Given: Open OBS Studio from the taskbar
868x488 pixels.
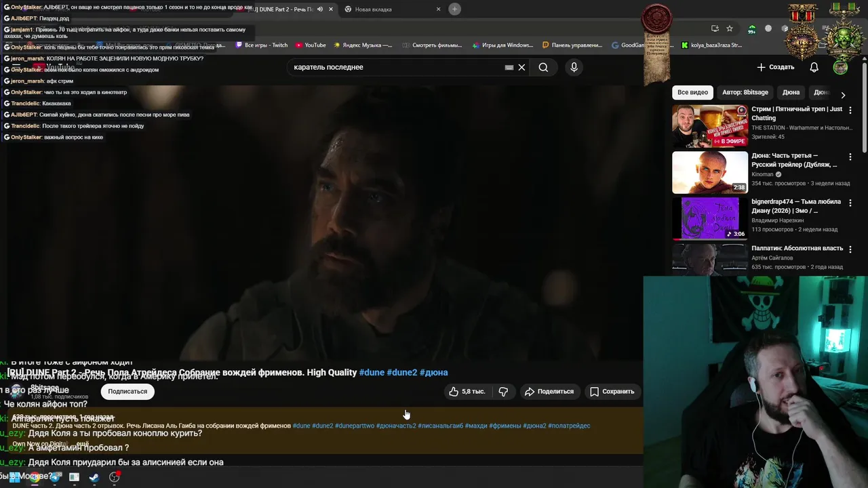Looking at the screenshot, I should [115, 477].
